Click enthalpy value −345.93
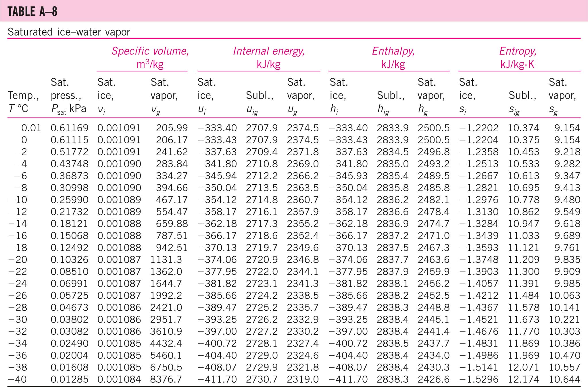This screenshot has width=588, height=387. point(348,176)
